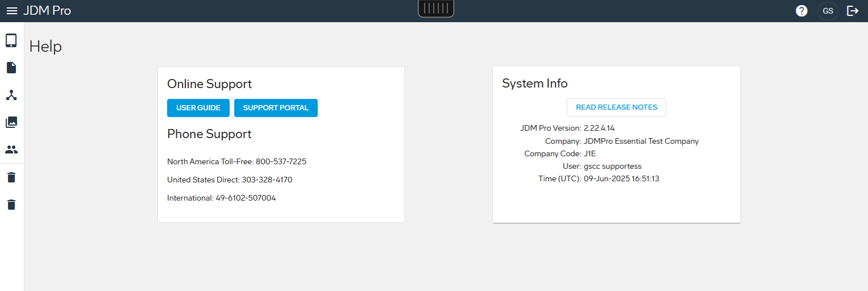The image size is (868, 291).
Task: Click the North America toll-free number
Action: click(x=281, y=161)
